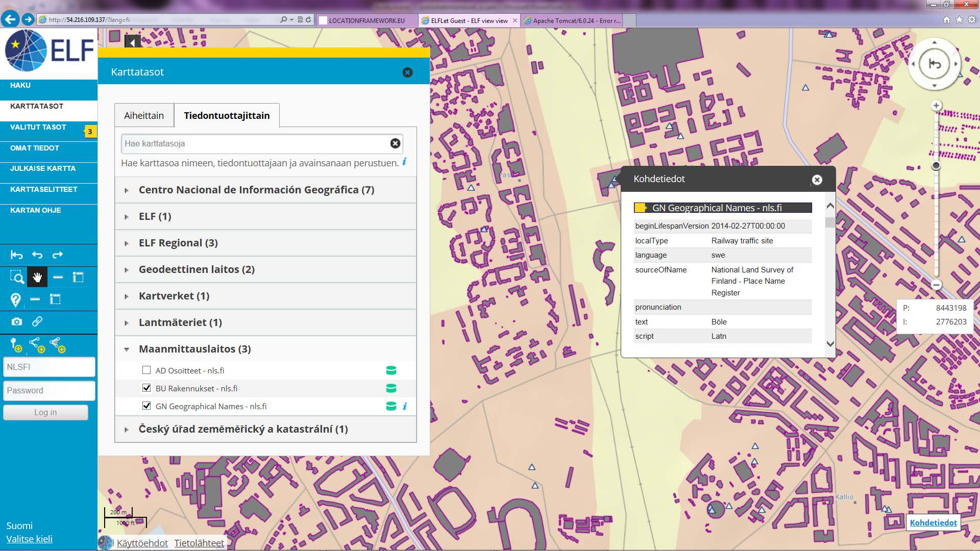Click the browser back button
This screenshot has width=980, height=551.
pyautogui.click(x=10, y=19)
